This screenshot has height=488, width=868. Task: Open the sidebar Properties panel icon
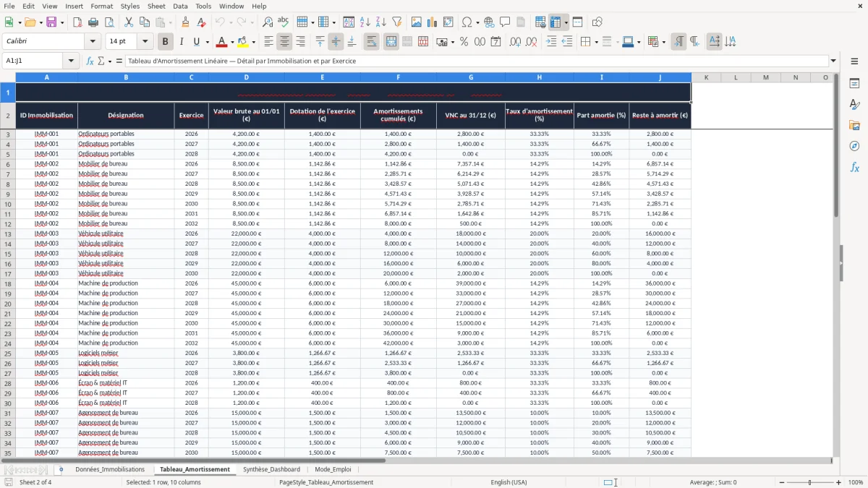click(x=854, y=84)
